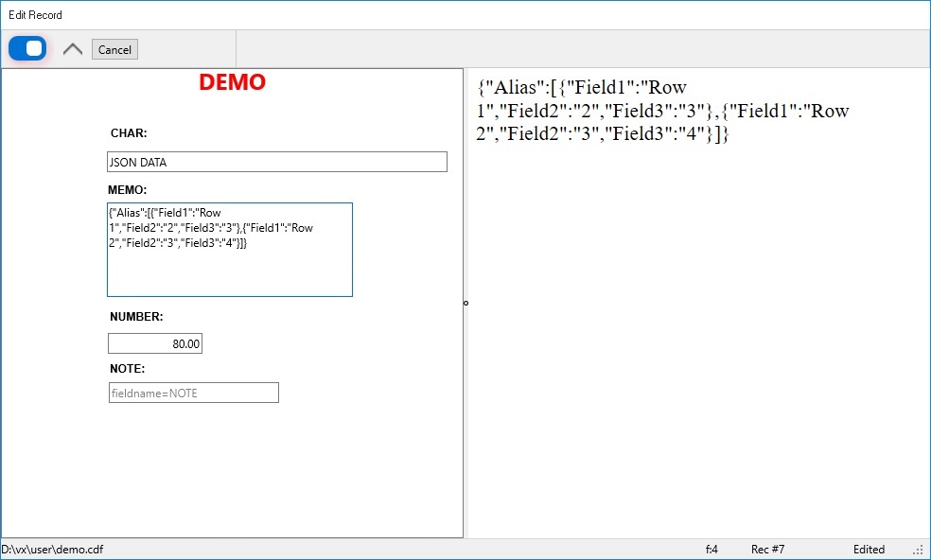Click the CHAR field label
Viewport: 931px width, 560px height.
click(128, 132)
